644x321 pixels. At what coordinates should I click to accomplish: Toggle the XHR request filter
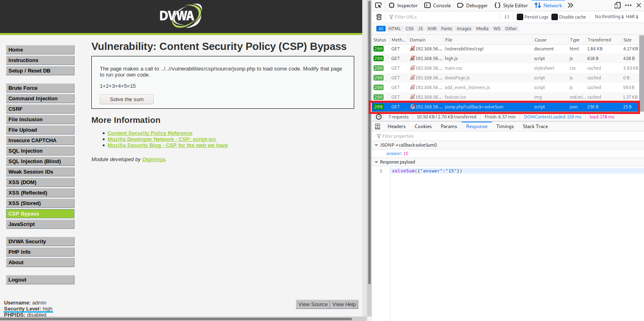point(432,29)
